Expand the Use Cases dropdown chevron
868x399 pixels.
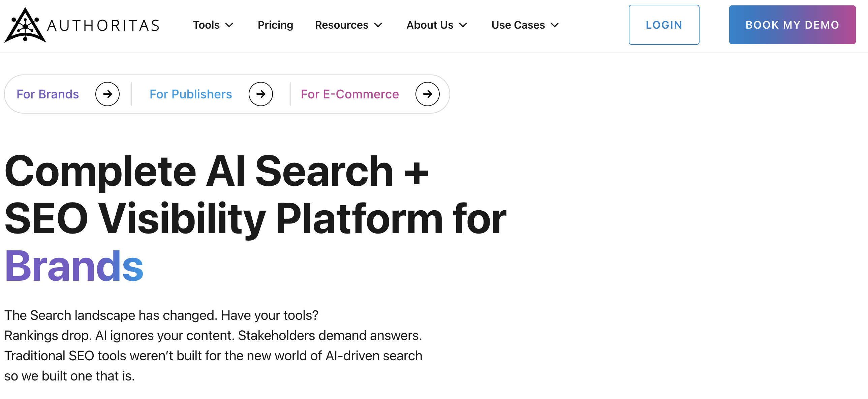click(x=555, y=25)
